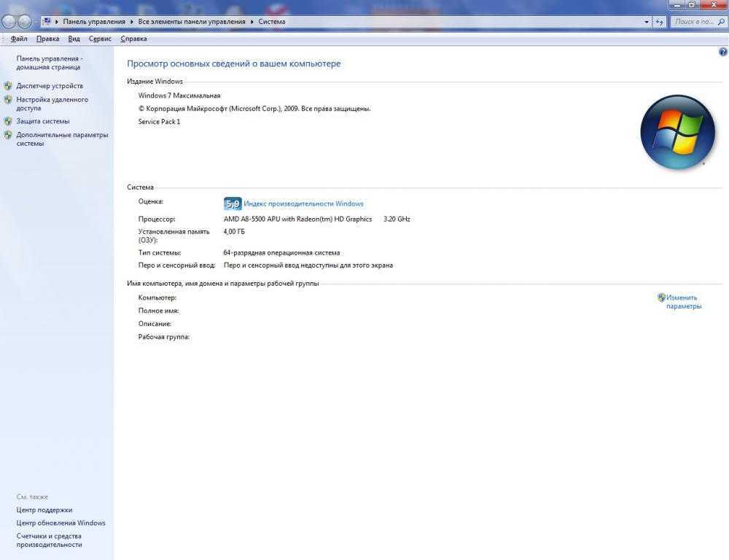Click the refresh button beside address bar
This screenshot has height=560, width=729.
(x=659, y=22)
